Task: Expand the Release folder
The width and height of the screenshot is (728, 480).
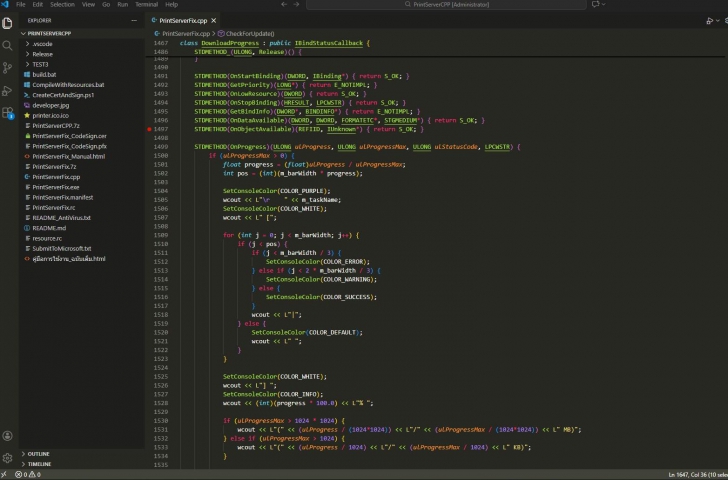Action: pos(42,54)
